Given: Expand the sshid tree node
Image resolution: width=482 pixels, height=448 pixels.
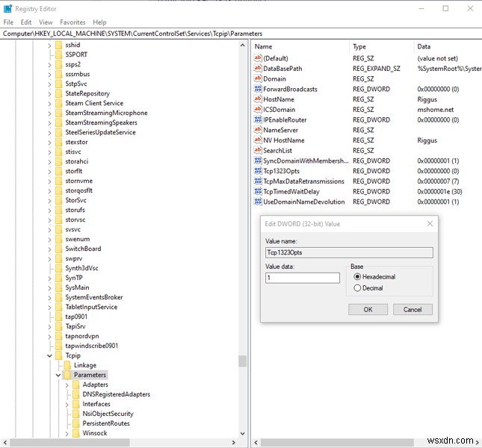Looking at the screenshot, I should (49, 45).
